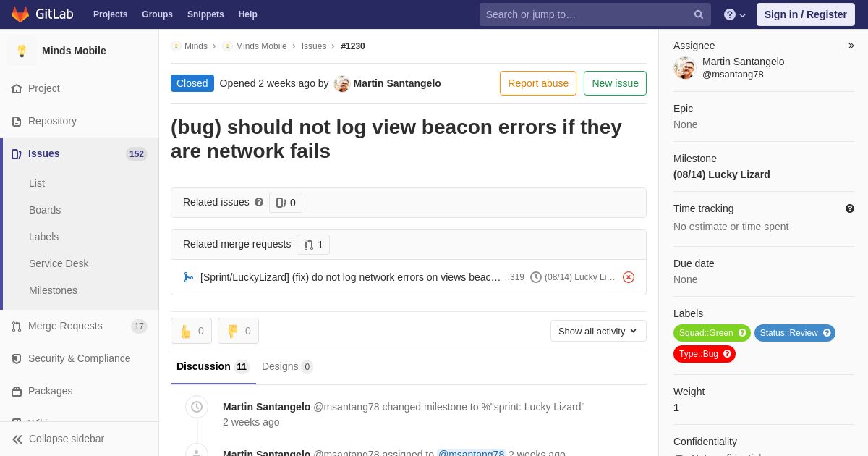This screenshot has width=868, height=456.
Task: Click the New issue button
Action: pyautogui.click(x=615, y=83)
